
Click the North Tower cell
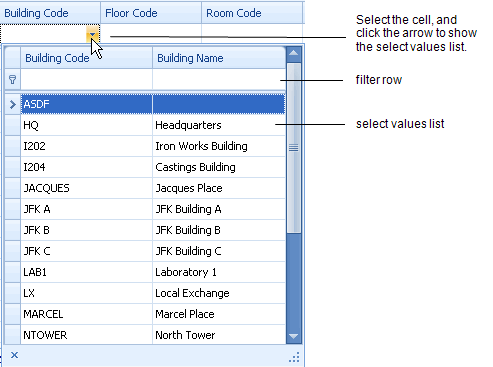(219, 335)
